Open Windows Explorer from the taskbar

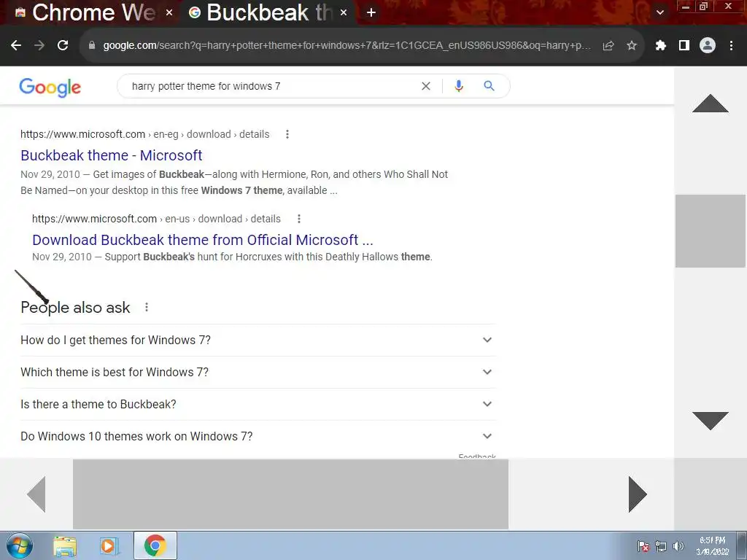[x=65, y=546]
